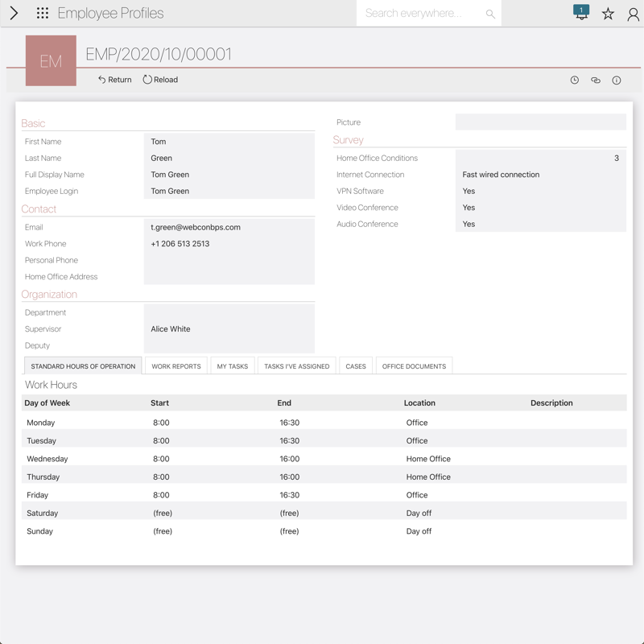Switch to Work Reports tab

(176, 366)
